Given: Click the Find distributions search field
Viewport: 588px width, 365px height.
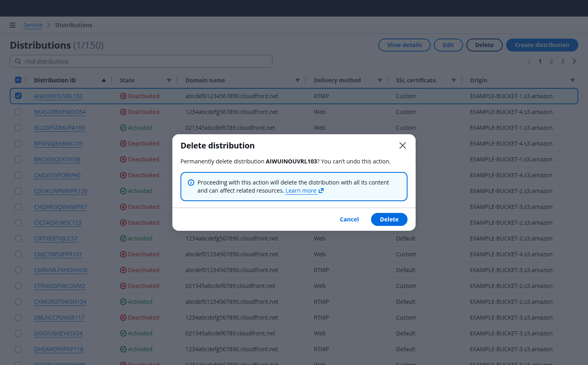Looking at the screenshot, I should coord(146,62).
